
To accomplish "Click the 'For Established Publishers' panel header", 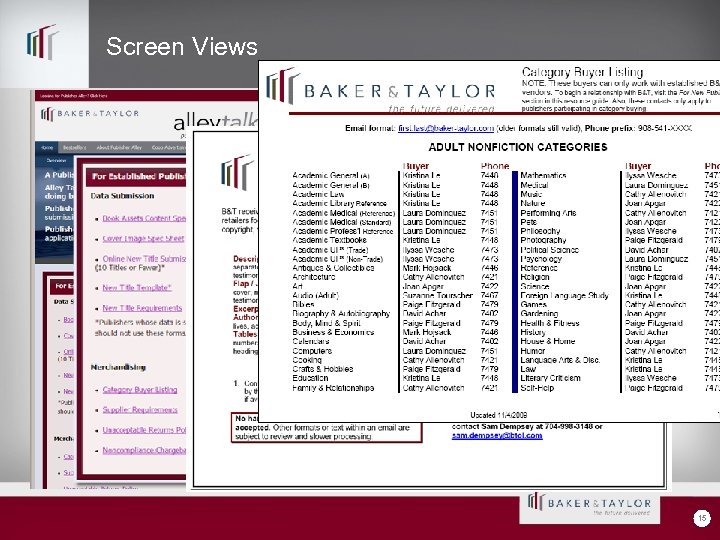I will point(138,176).
